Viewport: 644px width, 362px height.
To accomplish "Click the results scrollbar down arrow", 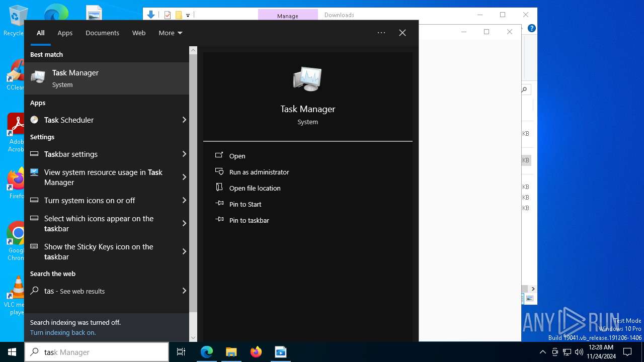I will pos(193,338).
